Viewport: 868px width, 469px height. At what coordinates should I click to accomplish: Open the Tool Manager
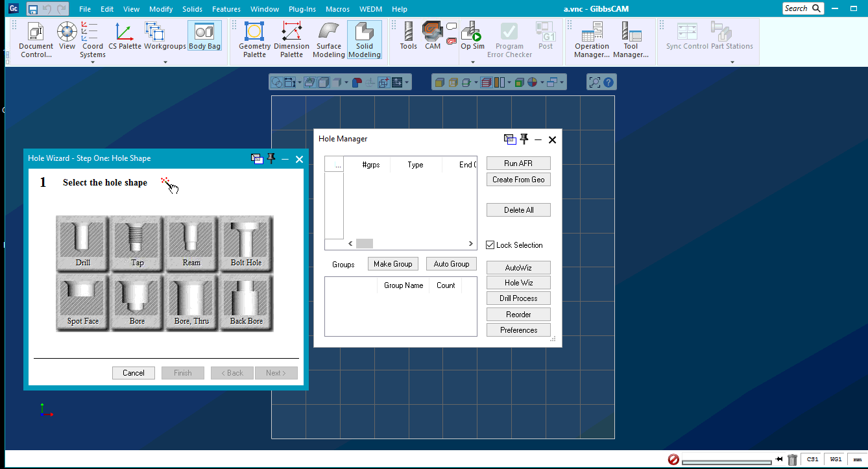coord(631,40)
